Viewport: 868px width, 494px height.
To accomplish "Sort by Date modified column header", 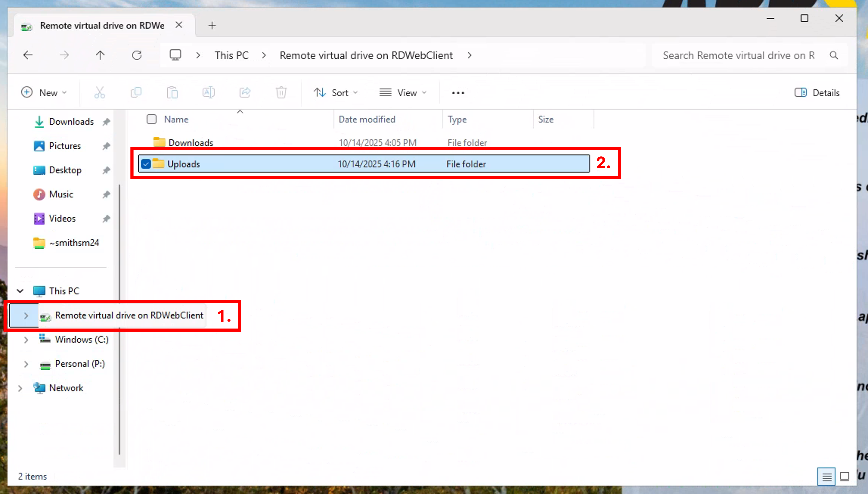I will click(367, 119).
